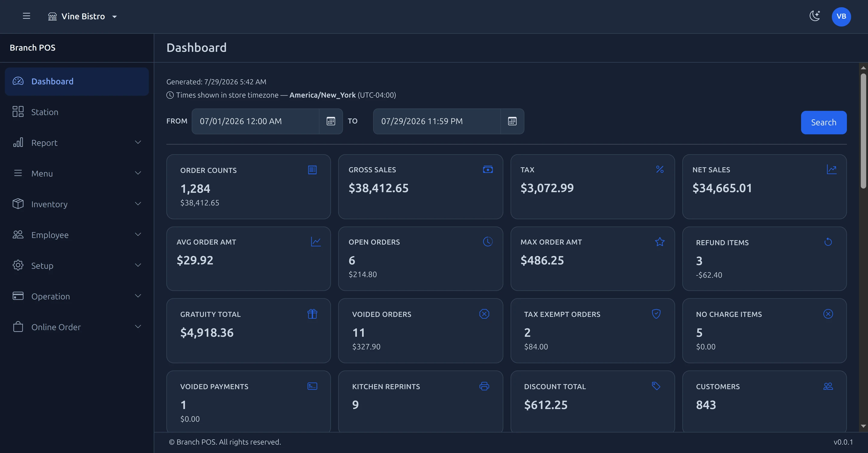Click the Report bar chart icon

18,142
